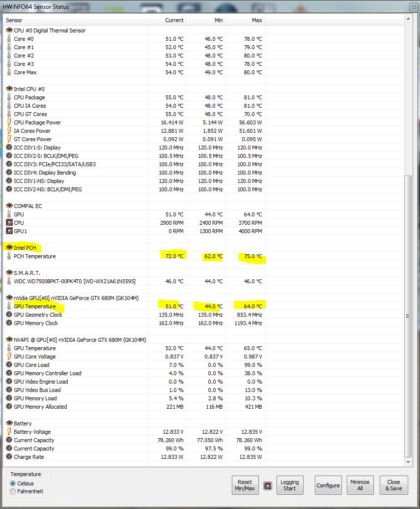
Task: Click thermometer icon for PCH Temperature
Action: (x=9, y=256)
